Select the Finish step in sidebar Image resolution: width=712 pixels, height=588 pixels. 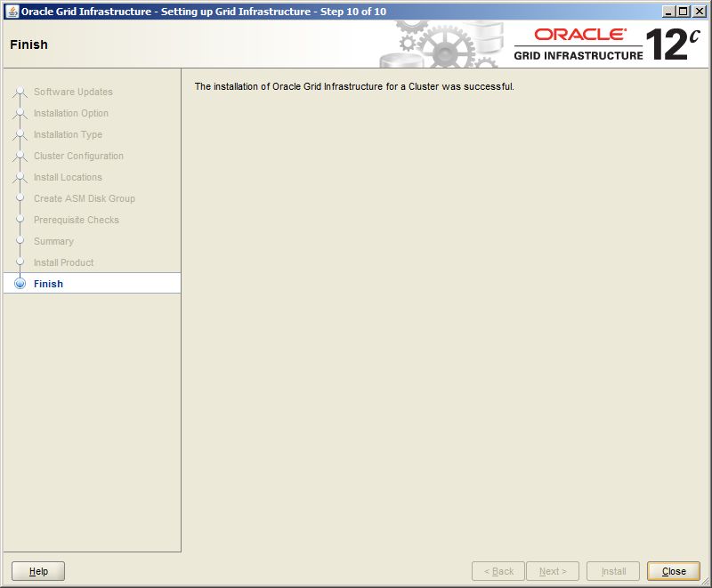click(93, 284)
